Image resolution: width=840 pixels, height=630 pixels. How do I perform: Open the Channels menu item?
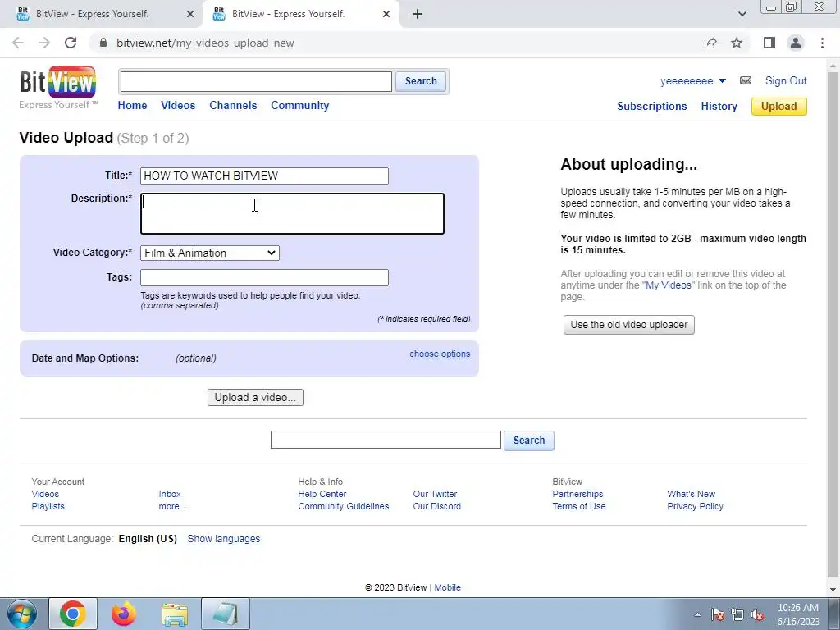coord(233,106)
